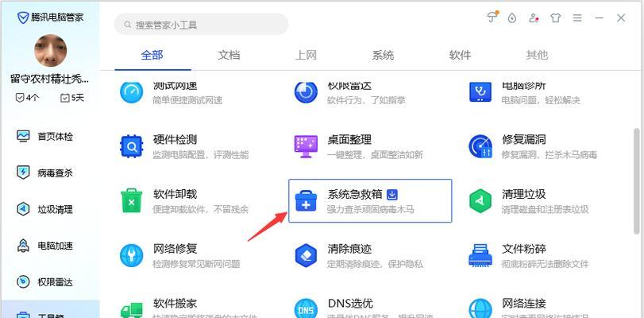Click the tool list vertical scrollbar
Image resolution: width=644 pixels, height=318 pixels.
(x=637, y=181)
